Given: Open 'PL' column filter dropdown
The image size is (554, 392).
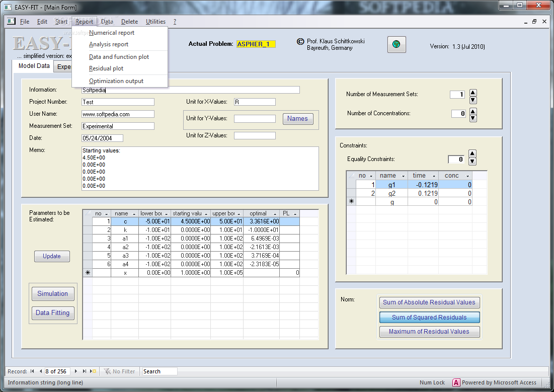Looking at the screenshot, I should (295, 214).
